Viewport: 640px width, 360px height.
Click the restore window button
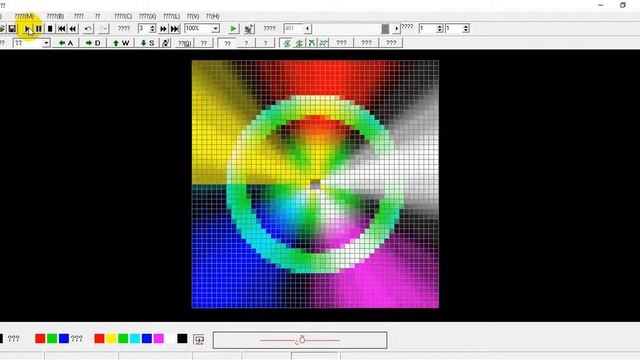tap(623, 5)
